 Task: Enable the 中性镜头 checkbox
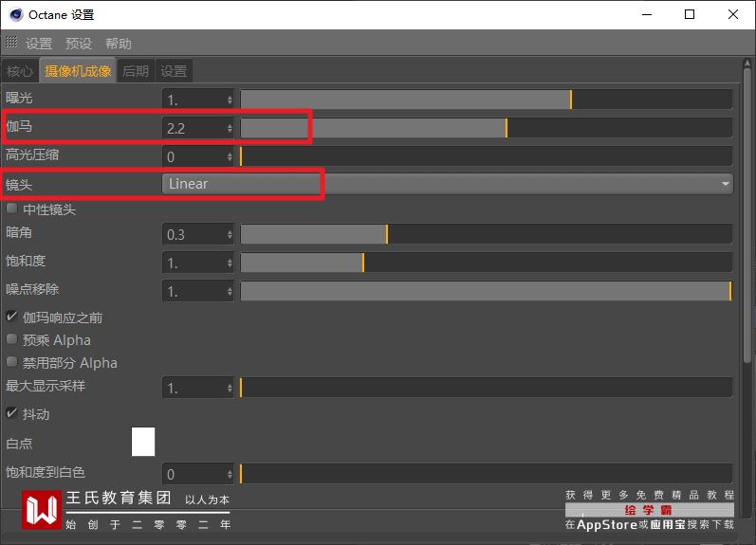[x=11, y=209]
